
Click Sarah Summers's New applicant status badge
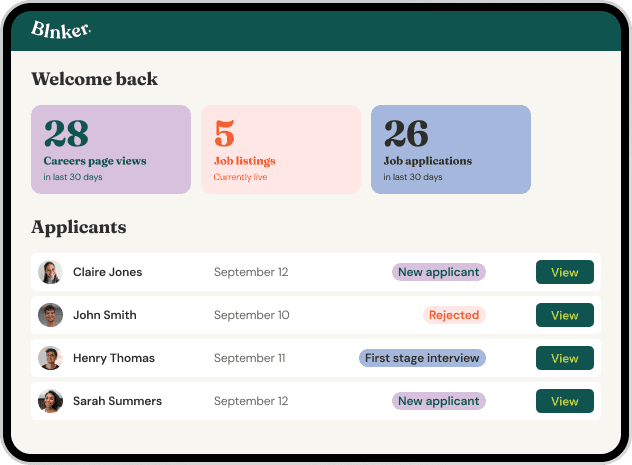[x=438, y=401]
